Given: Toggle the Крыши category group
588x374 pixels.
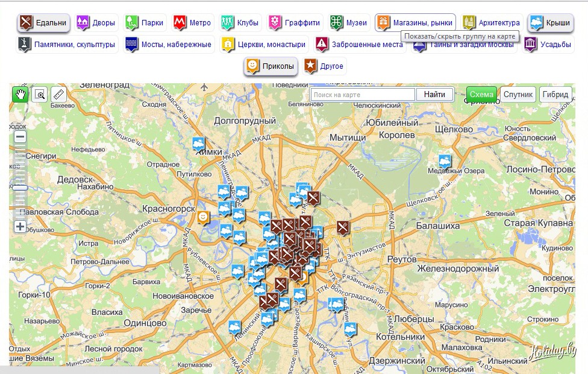Looking at the screenshot, I should pos(550,23).
